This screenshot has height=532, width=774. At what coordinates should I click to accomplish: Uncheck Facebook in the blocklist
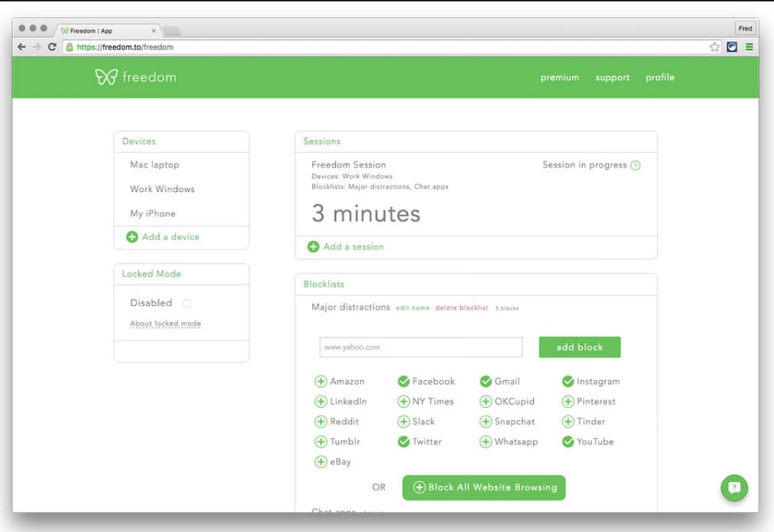coord(404,382)
